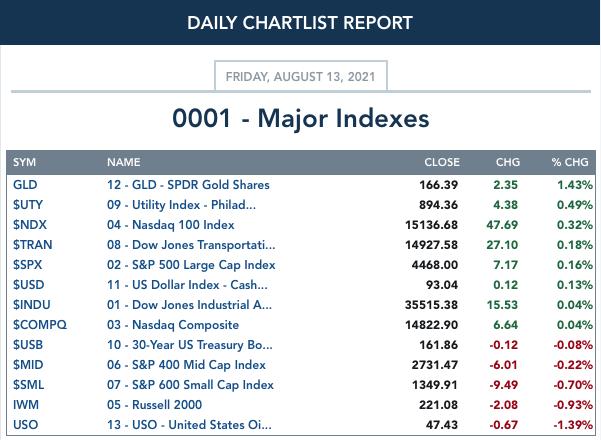Sort by the CLOSE column header
601x440 pixels.
pyautogui.click(x=442, y=162)
